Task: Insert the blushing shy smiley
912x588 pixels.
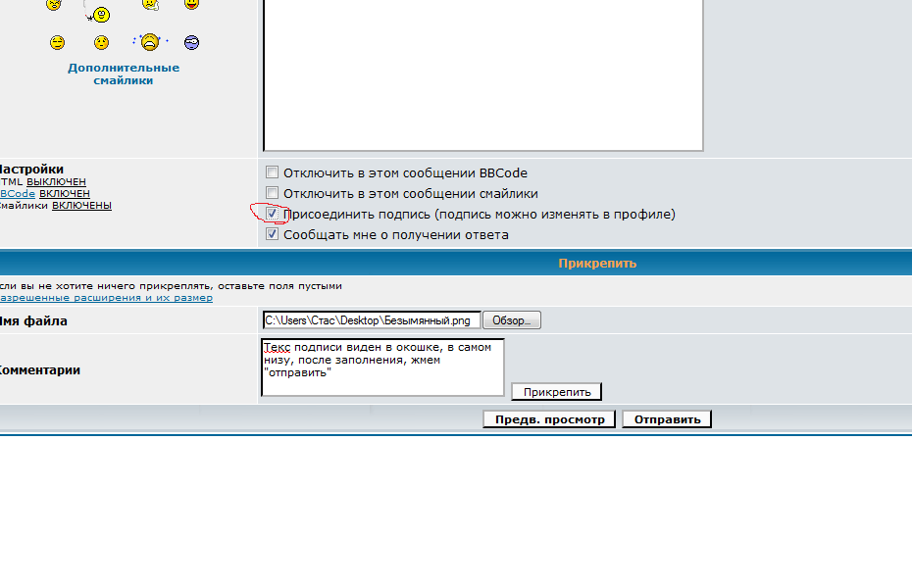Action: (101, 42)
